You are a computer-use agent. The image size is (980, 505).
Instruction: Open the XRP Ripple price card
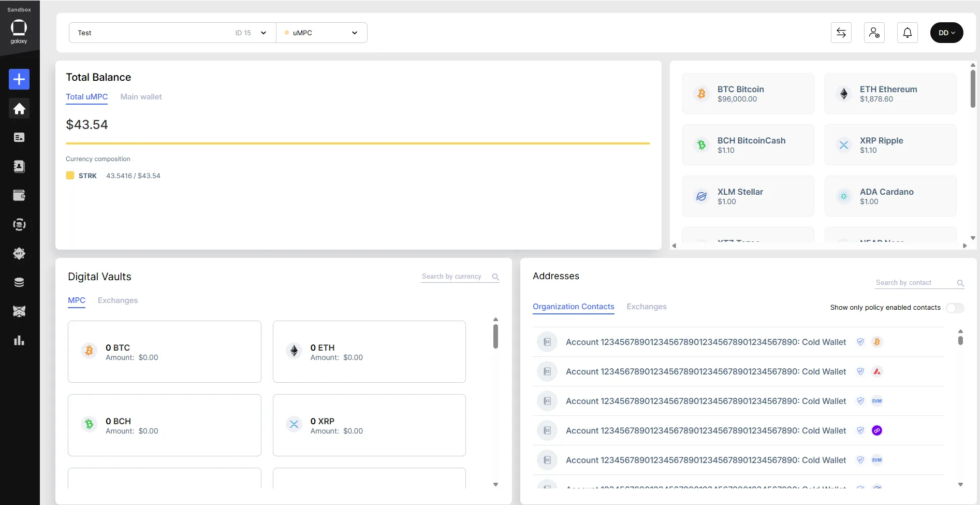point(890,145)
